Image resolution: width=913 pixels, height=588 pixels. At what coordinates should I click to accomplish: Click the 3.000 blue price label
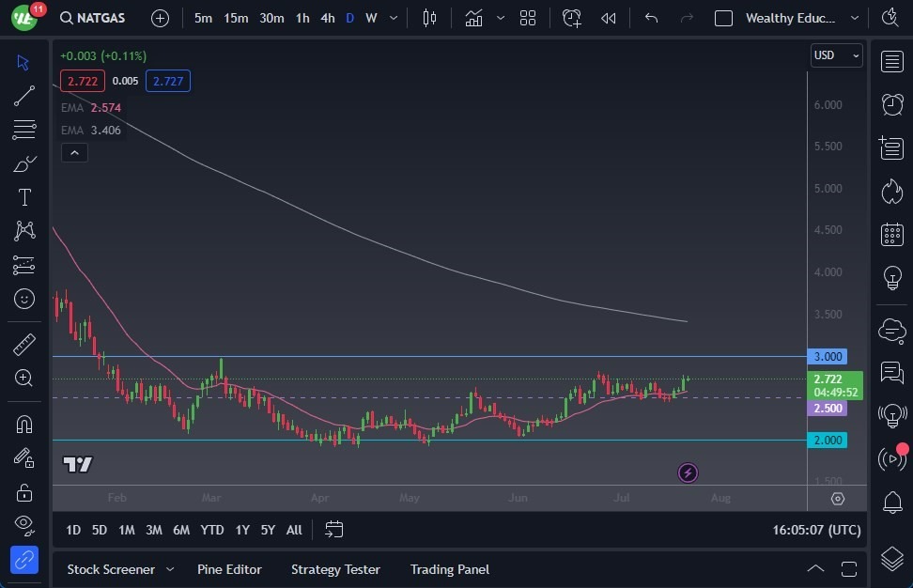[828, 357]
